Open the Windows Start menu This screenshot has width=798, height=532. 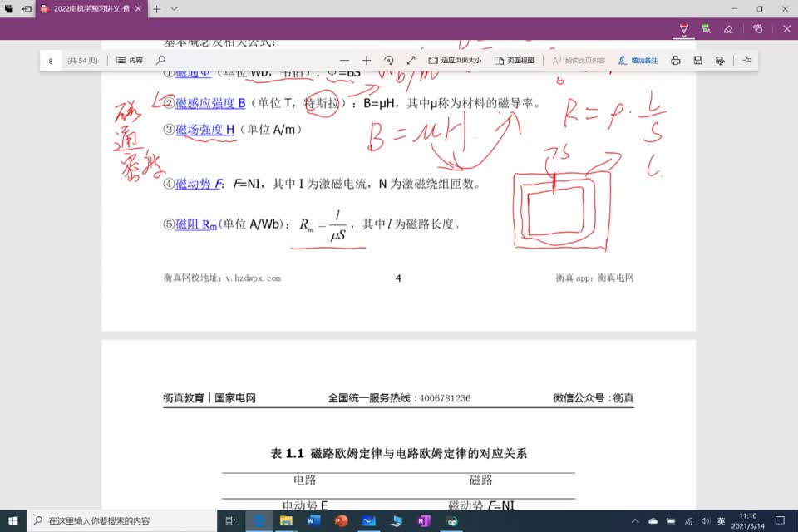[13, 521]
